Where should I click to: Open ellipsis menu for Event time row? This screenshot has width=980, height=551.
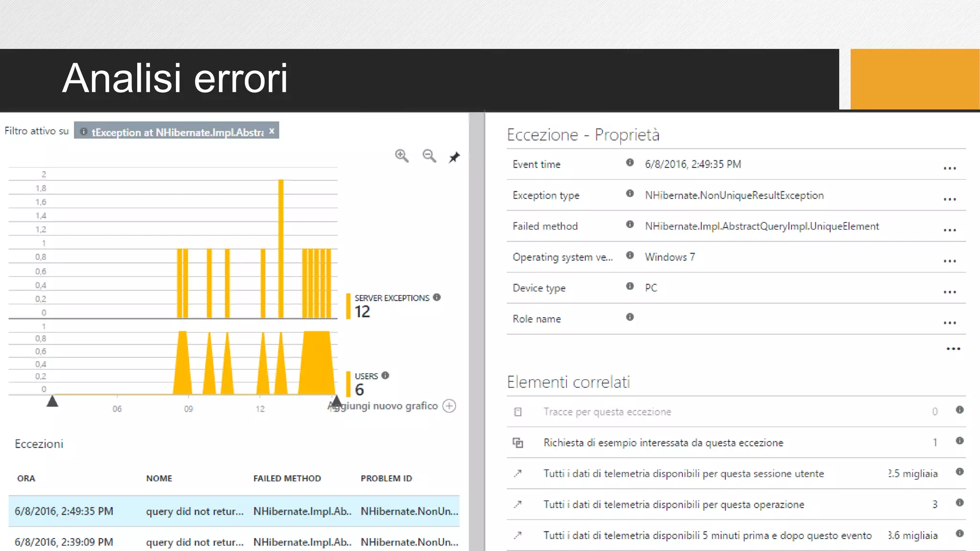pos(949,168)
